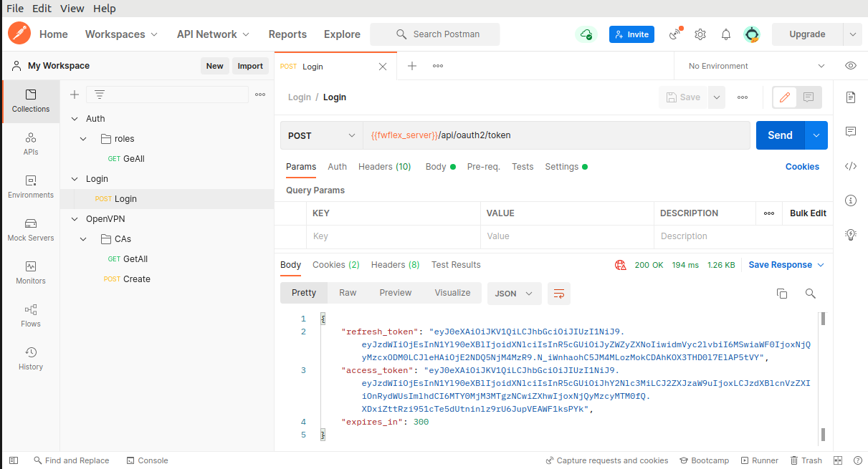Switch to the request Body tab
Viewport: 868px width, 469px height.
(x=441, y=167)
